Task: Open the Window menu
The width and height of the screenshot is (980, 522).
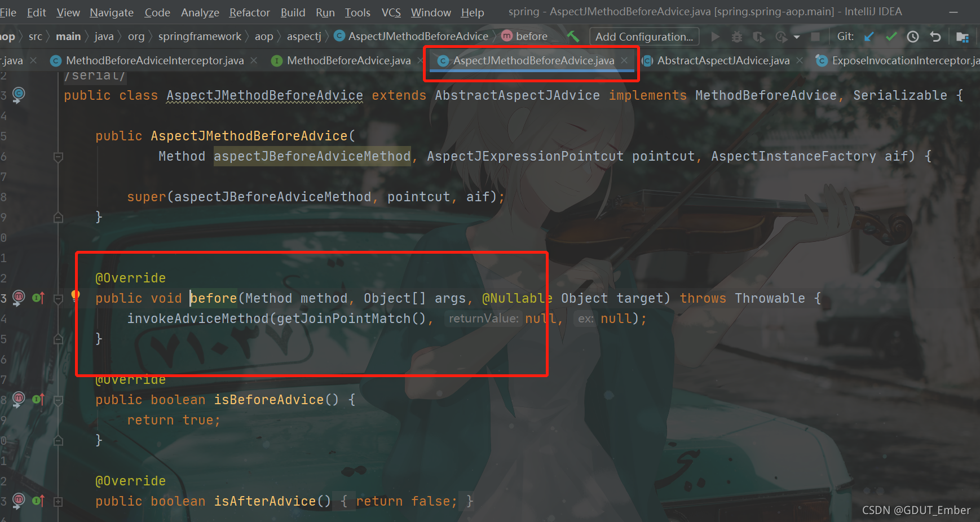Action: click(431, 12)
